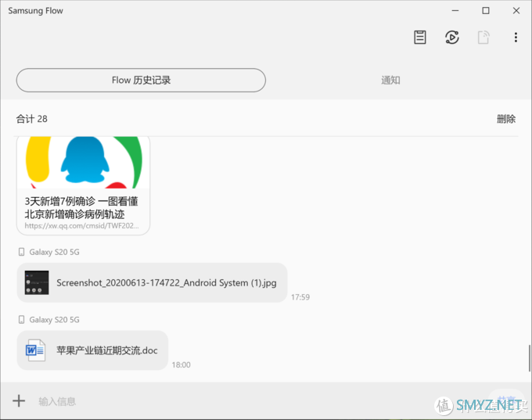Click the 合计 28 total count label
The width and height of the screenshot is (532, 420).
point(32,119)
